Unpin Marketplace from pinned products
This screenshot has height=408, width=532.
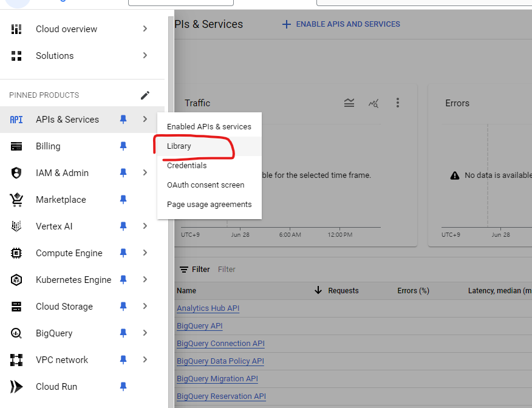[x=123, y=199]
